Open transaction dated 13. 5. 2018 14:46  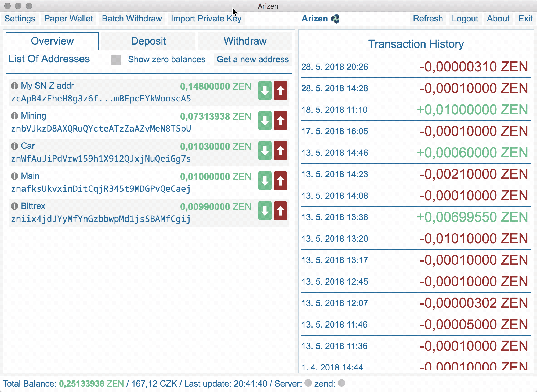[416, 153]
